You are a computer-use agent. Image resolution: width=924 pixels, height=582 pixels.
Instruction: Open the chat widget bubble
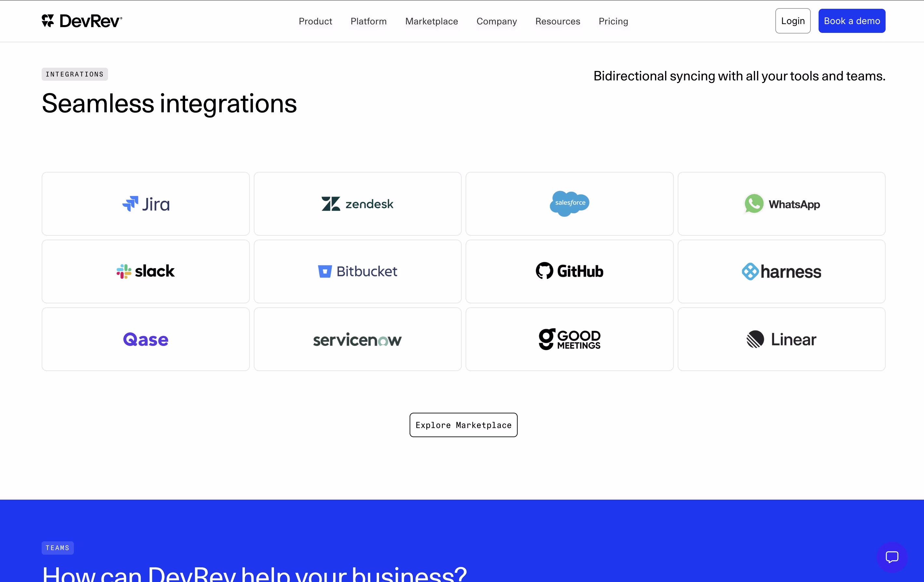pyautogui.click(x=892, y=557)
